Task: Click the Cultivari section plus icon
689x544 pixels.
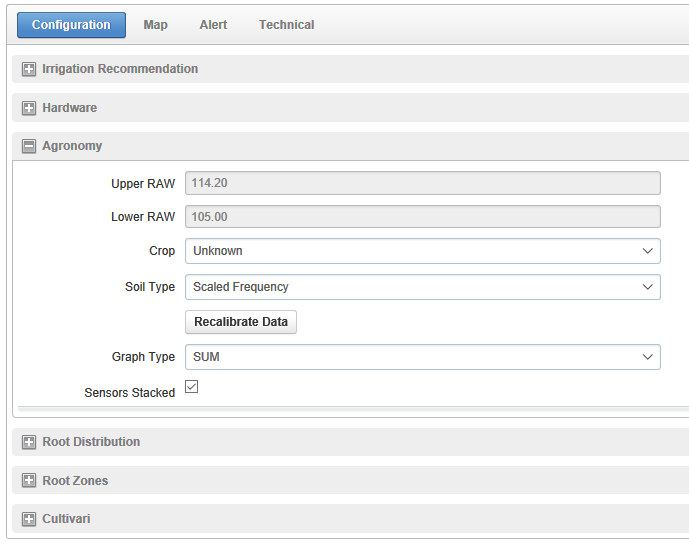Action: 29,519
